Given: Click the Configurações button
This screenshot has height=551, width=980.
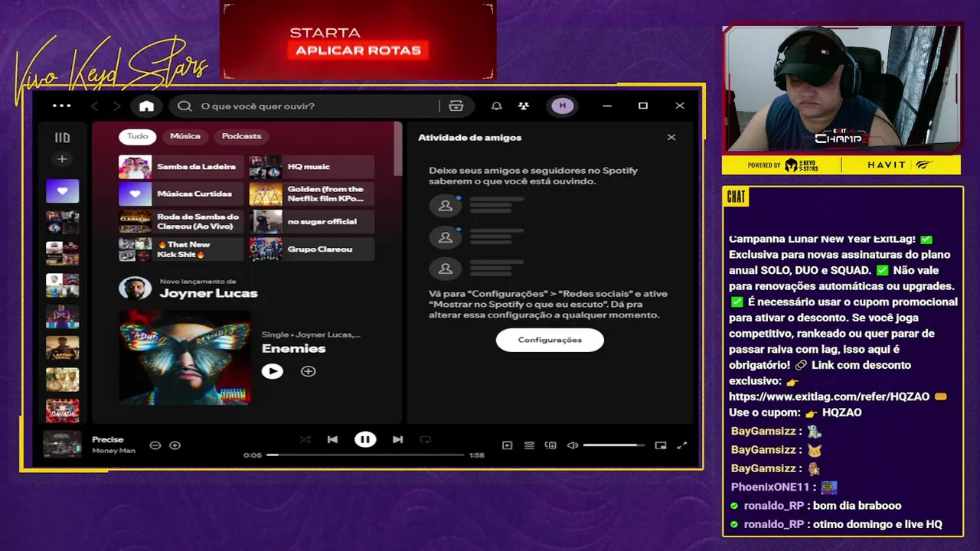Looking at the screenshot, I should tap(550, 340).
